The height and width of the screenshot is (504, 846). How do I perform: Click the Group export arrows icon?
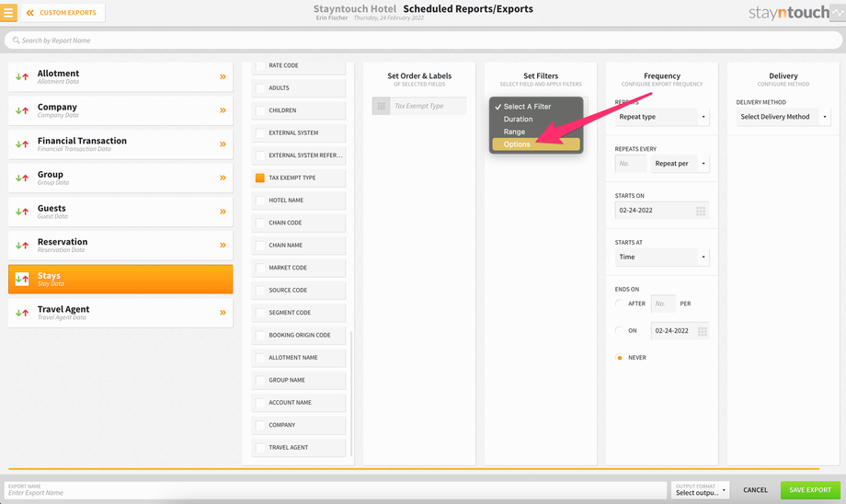coord(22,178)
